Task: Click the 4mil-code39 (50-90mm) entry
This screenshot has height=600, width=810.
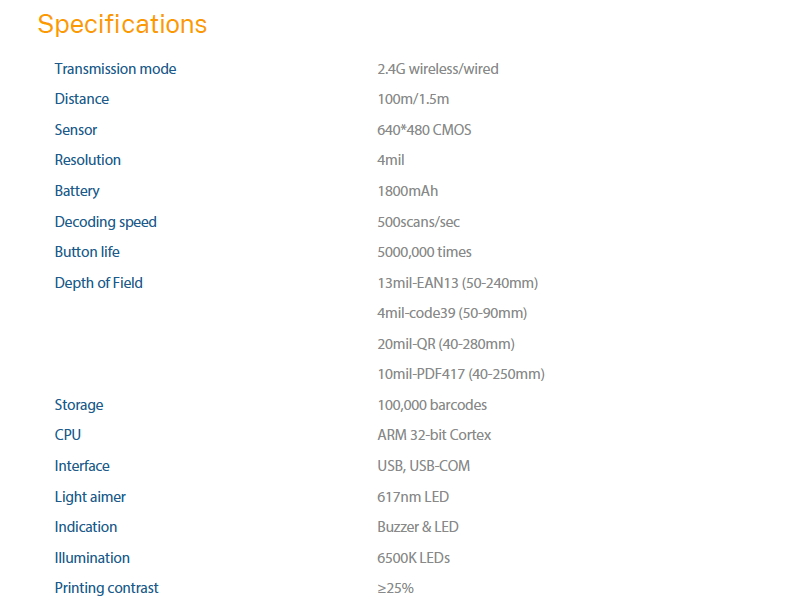Action: 452,313
